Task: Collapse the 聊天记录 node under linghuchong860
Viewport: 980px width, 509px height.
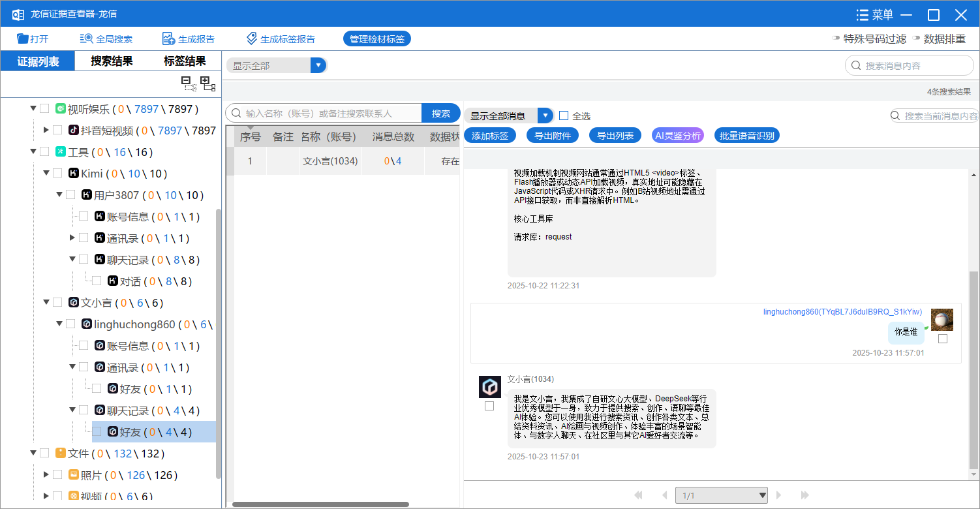Action: point(72,410)
